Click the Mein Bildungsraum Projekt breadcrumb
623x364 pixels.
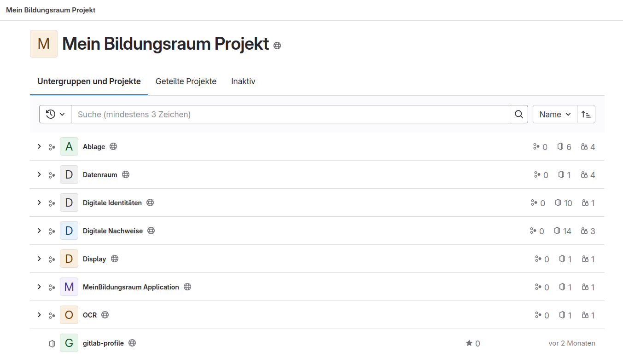point(51,10)
